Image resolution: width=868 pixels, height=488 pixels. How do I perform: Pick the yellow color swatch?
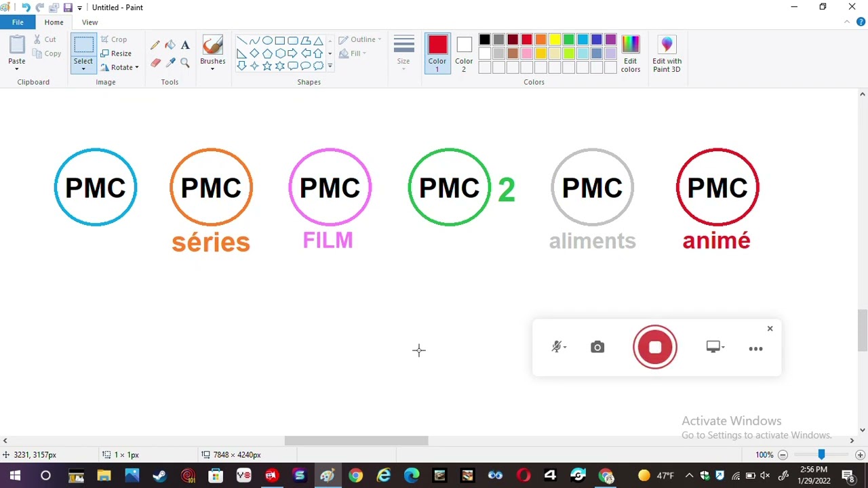555,40
